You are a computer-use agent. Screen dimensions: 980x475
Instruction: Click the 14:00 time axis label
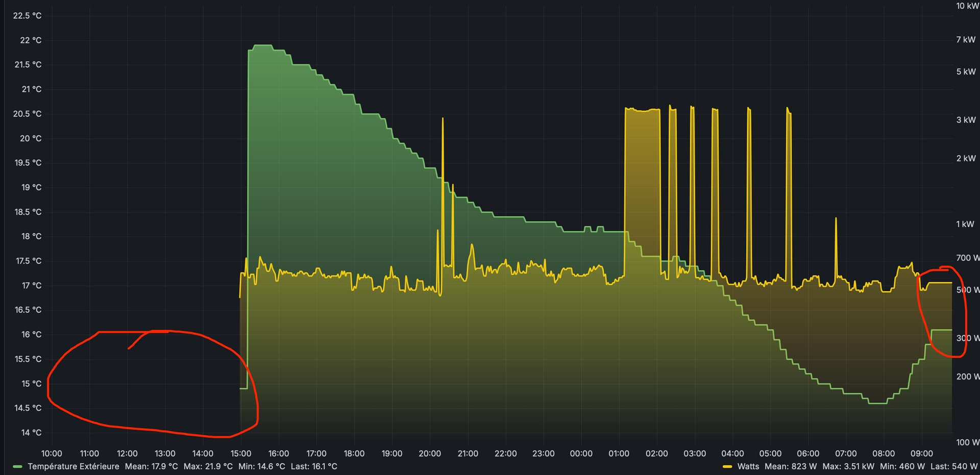pos(203,454)
